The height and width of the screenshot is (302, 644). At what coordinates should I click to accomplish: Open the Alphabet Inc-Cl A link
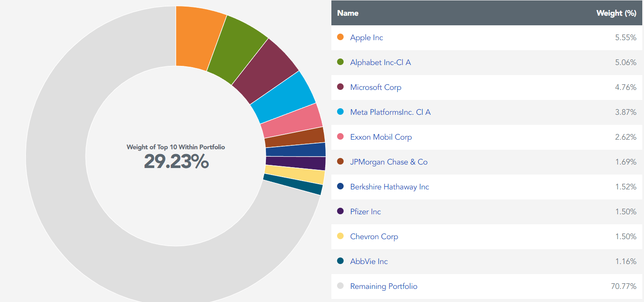click(x=380, y=62)
